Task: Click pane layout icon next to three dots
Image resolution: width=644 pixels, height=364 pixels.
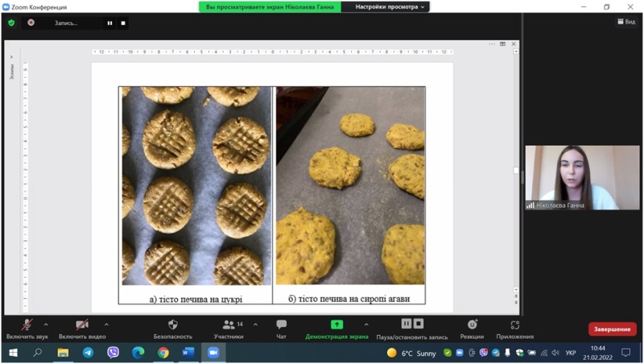Action: 502,44
